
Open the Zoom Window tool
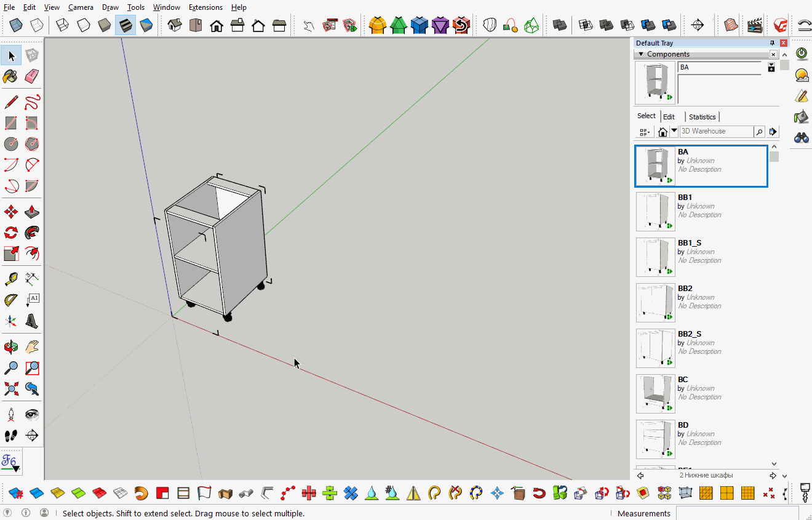point(32,367)
